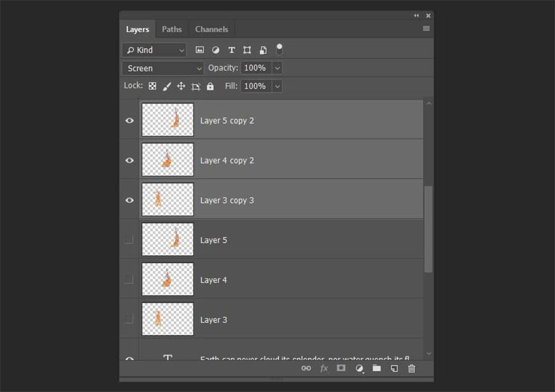Open the Fill slider arrow
Image resolution: width=555 pixels, height=392 pixels.
(x=277, y=86)
